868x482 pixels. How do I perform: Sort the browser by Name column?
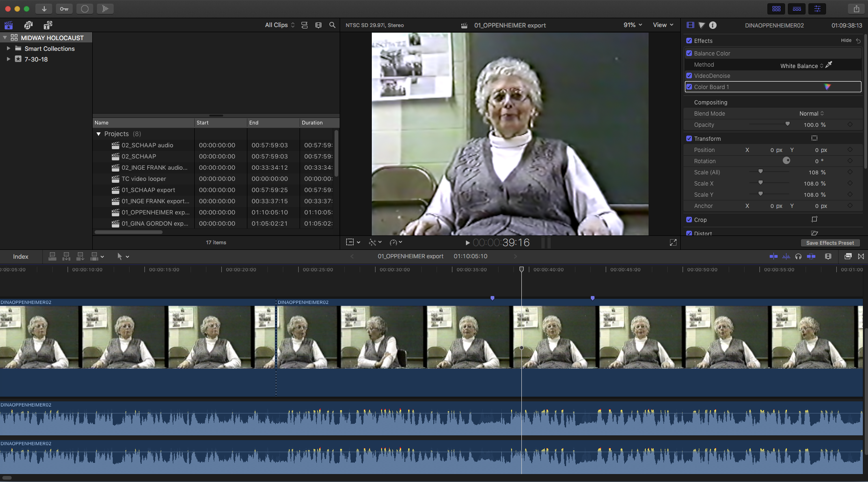pyautogui.click(x=144, y=123)
